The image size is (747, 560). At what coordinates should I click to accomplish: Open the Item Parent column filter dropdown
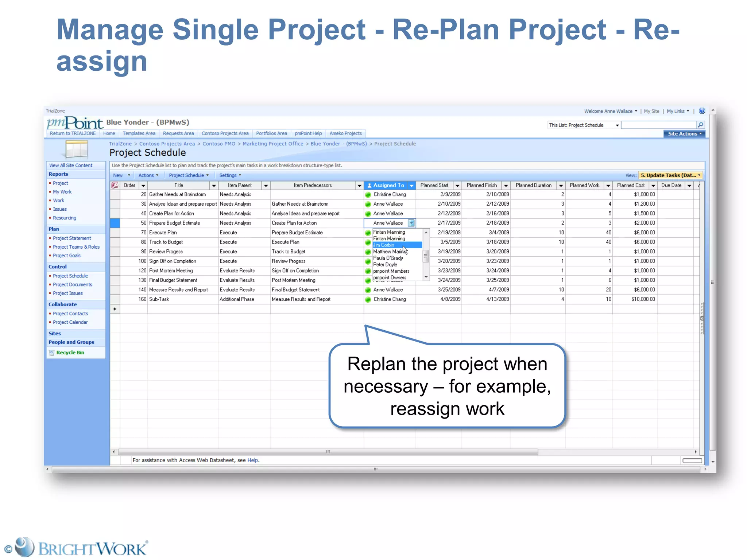click(x=266, y=186)
